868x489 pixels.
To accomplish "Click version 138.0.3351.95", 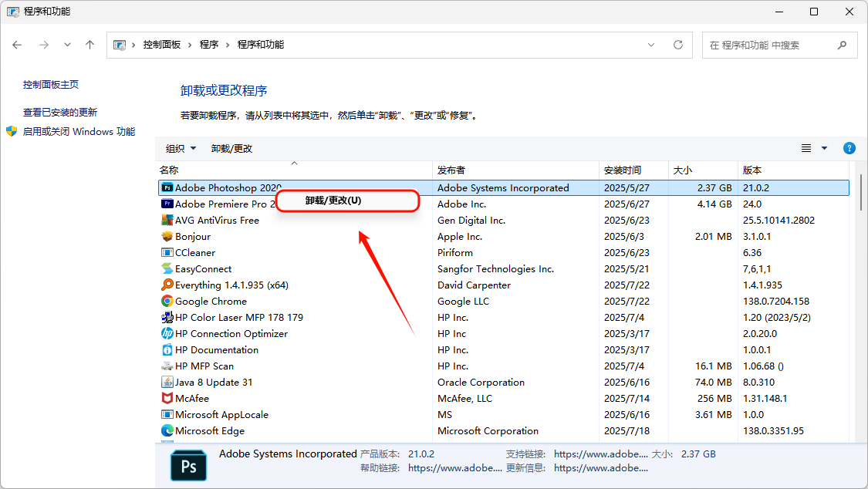I will [773, 431].
